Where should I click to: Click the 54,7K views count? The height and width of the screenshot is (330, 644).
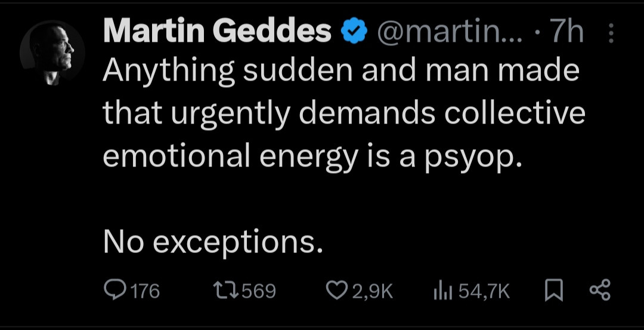click(484, 291)
